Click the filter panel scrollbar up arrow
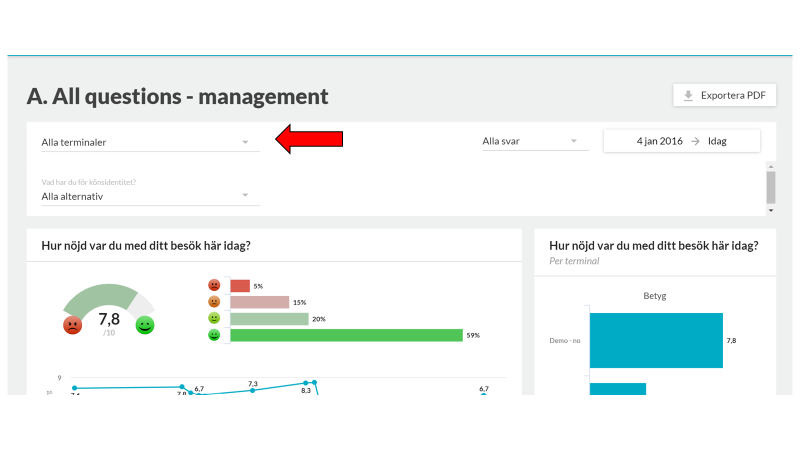 pos(771,167)
